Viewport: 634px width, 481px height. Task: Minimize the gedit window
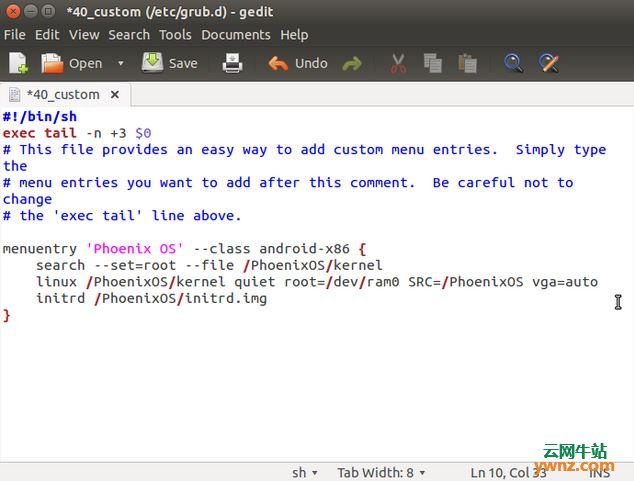31,11
